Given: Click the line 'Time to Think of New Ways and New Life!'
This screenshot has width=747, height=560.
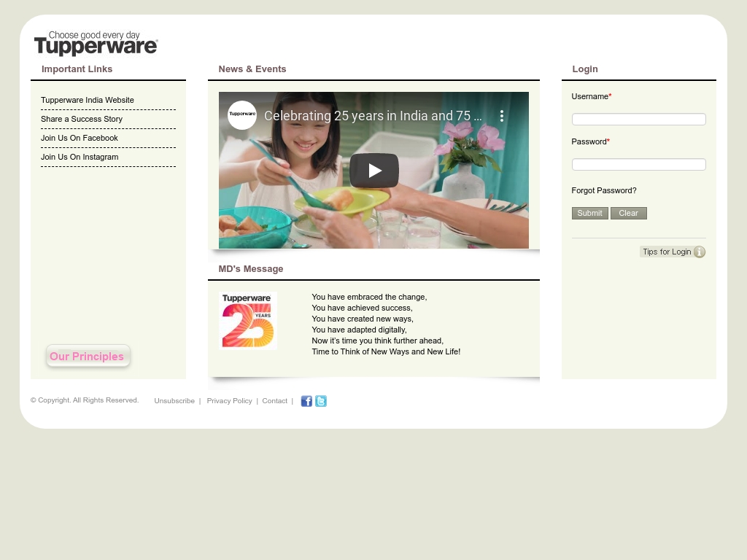Looking at the screenshot, I should tap(386, 352).
